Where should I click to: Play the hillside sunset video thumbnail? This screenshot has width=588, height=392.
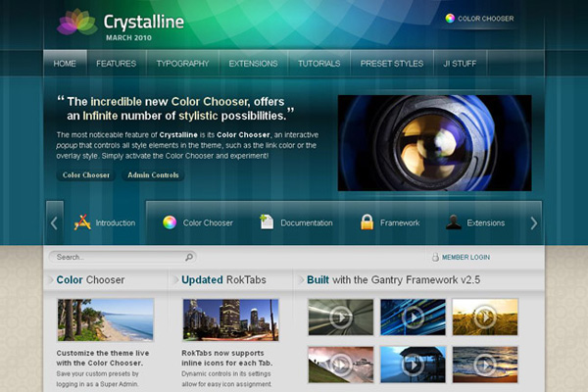click(341, 365)
